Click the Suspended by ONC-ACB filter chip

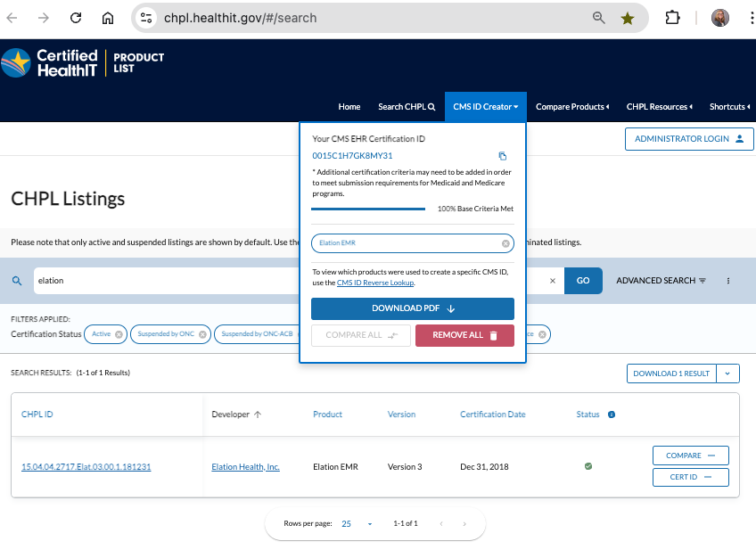(257, 334)
